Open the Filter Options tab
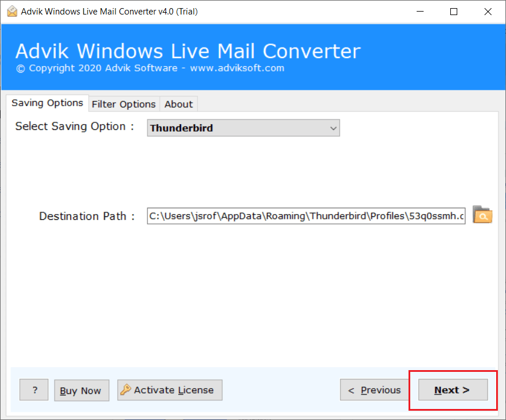The width and height of the screenshot is (506, 420). (x=124, y=104)
